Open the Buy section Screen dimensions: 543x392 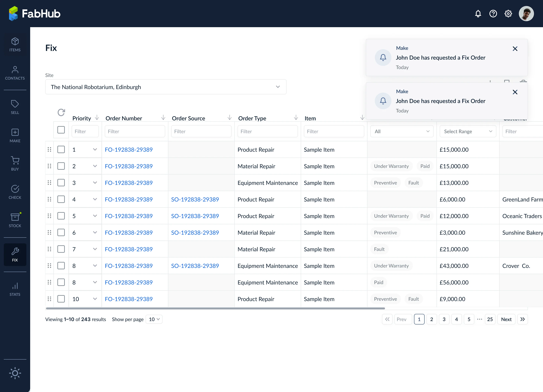click(x=15, y=164)
